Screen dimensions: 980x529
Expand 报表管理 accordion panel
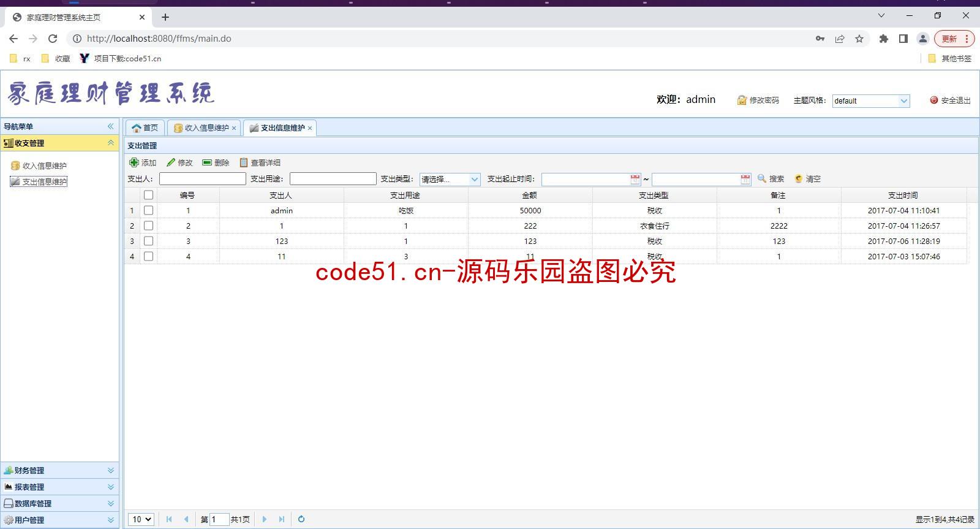(x=111, y=487)
